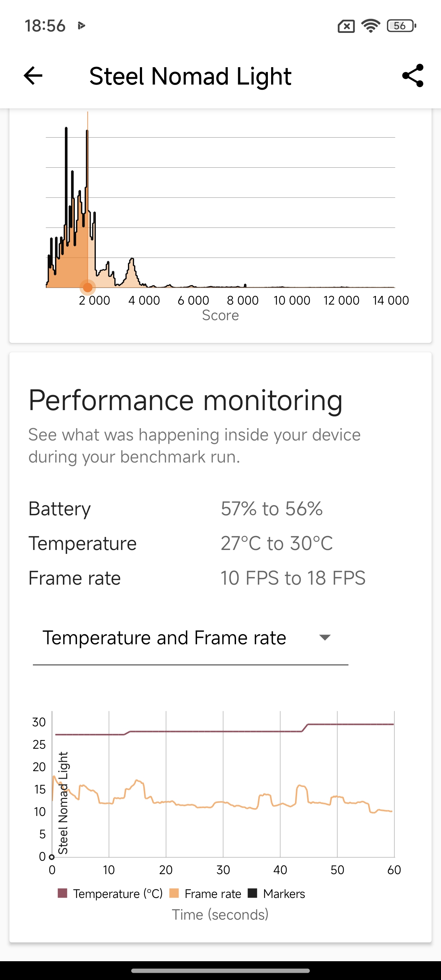Toggle the Markers legend swatch
Viewport: 441px width, 980px height.
(x=252, y=893)
